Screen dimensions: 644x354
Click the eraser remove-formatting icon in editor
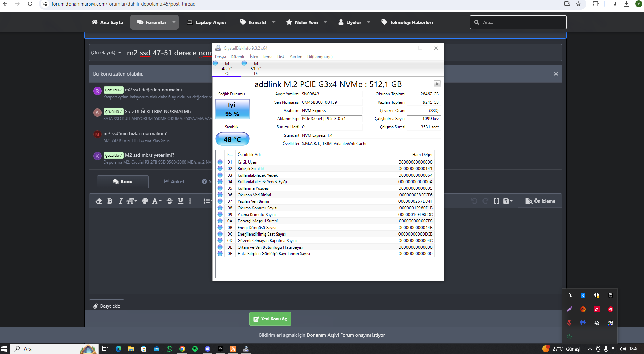99,201
